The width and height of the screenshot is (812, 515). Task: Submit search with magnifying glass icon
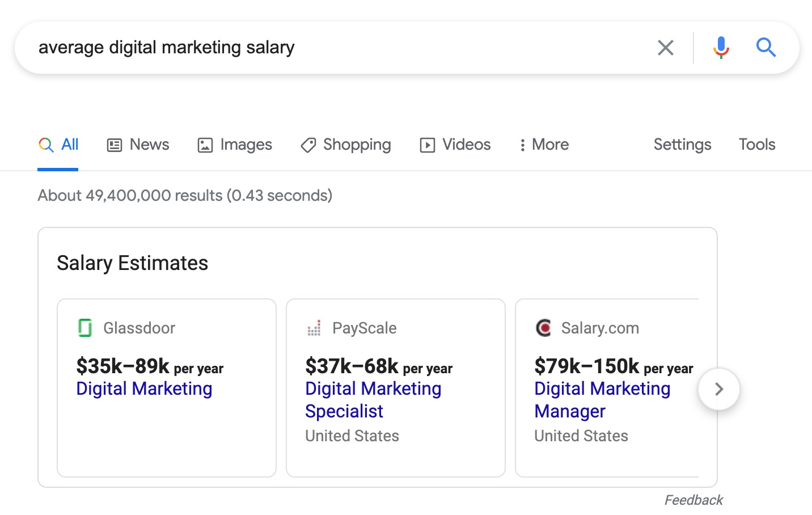point(766,48)
